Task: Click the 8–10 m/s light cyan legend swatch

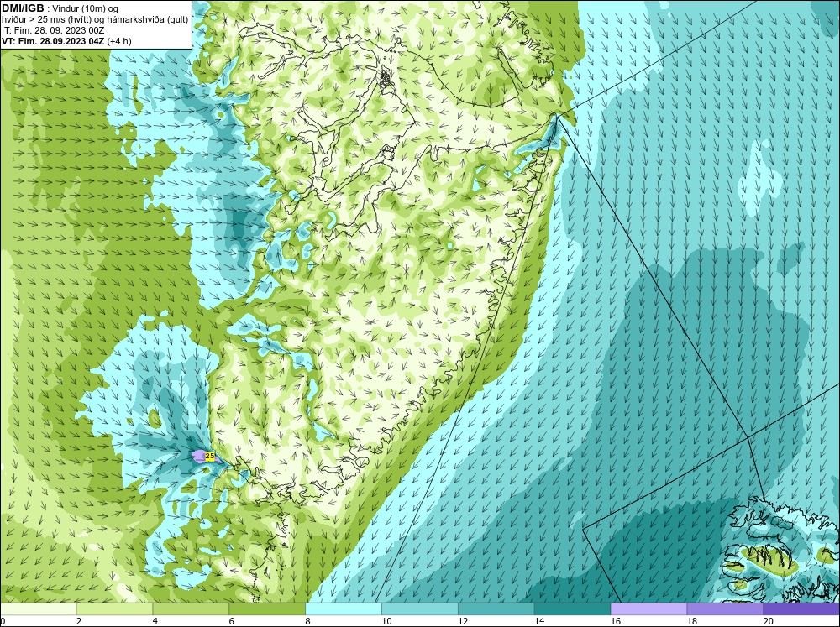Action: pos(344,609)
